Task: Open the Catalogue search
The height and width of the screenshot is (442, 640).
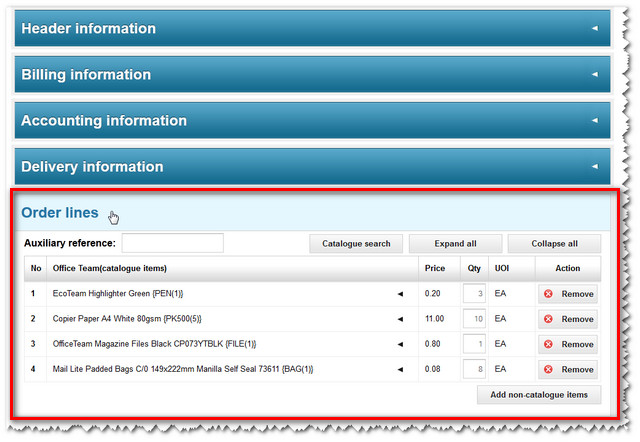Action: click(356, 243)
